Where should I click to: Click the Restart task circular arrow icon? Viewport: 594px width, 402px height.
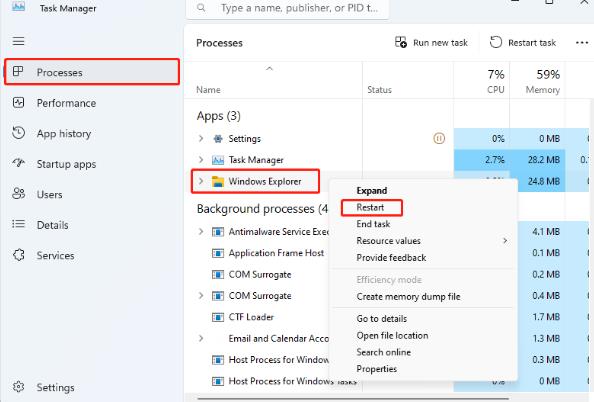pos(496,42)
